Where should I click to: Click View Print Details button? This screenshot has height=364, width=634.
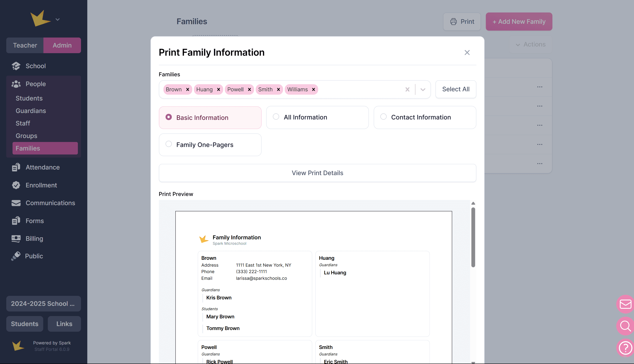pyautogui.click(x=317, y=173)
